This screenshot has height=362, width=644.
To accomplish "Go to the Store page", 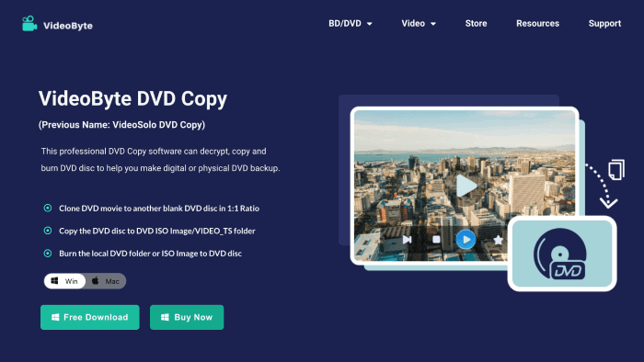I will [476, 23].
